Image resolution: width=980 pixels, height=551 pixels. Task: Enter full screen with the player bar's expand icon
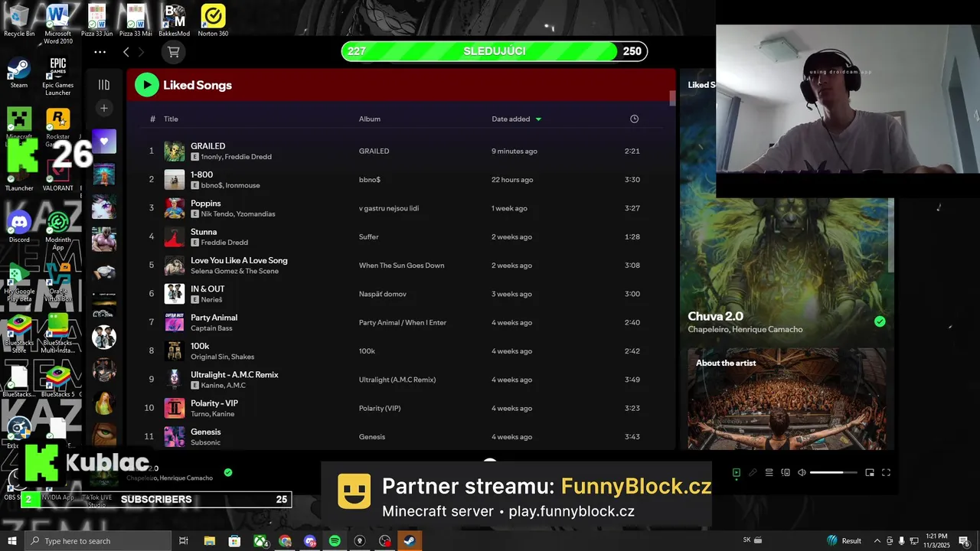(887, 473)
